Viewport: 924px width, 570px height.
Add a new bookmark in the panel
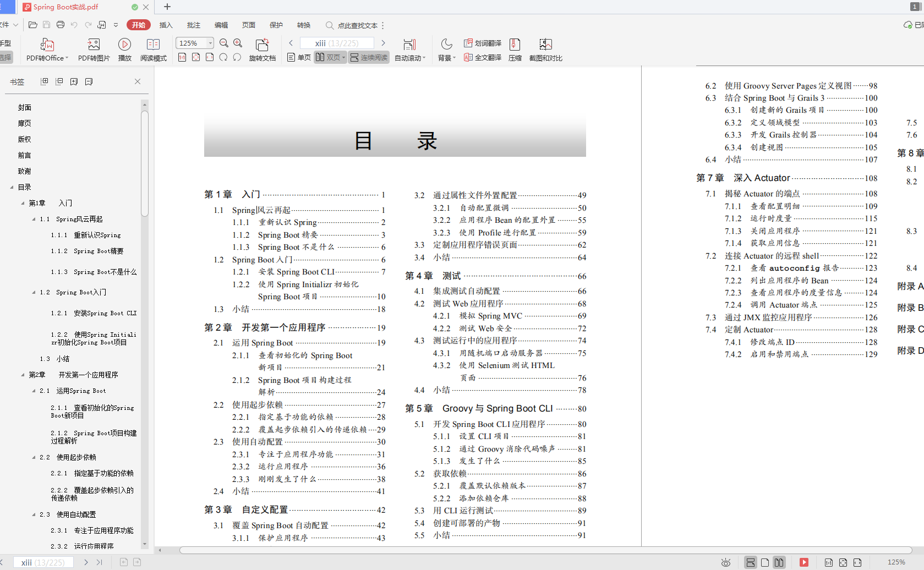click(x=74, y=81)
